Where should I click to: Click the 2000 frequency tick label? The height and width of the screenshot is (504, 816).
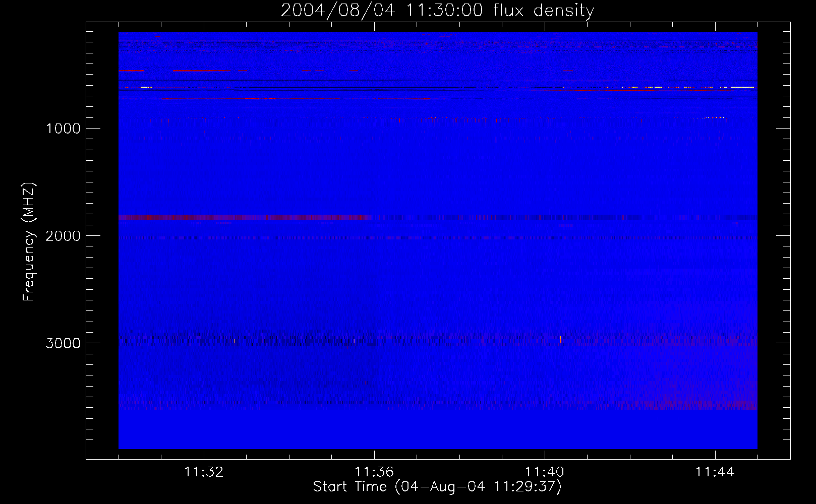(63, 236)
